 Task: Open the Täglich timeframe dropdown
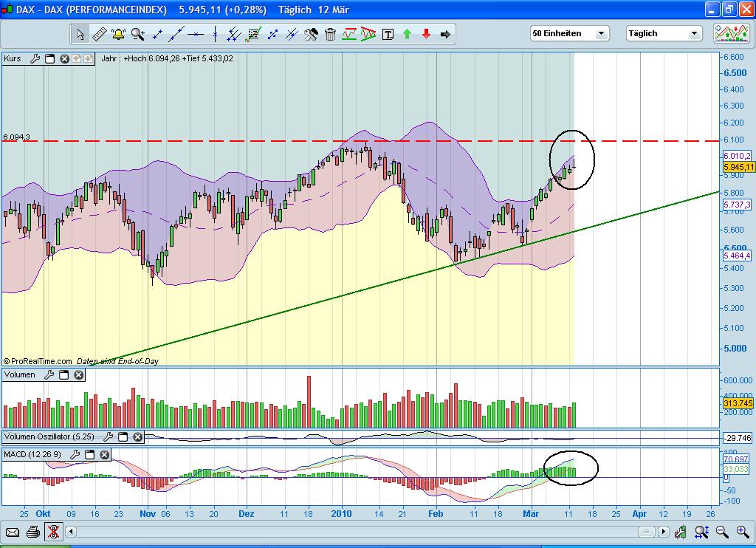pos(664,33)
